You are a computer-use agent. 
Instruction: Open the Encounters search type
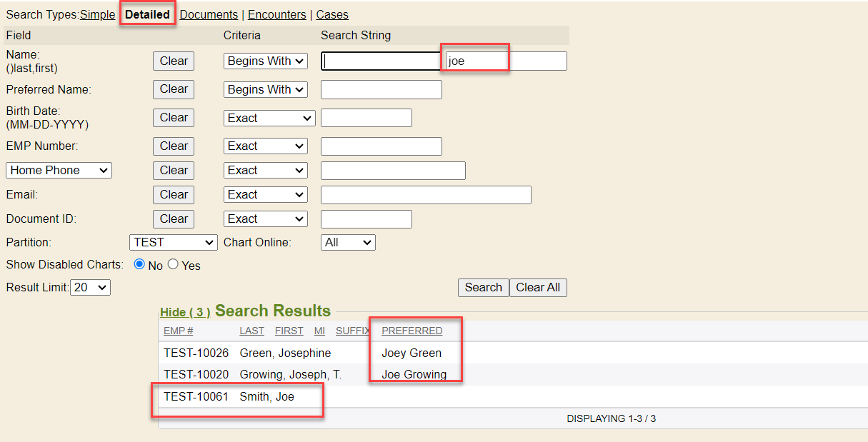276,15
